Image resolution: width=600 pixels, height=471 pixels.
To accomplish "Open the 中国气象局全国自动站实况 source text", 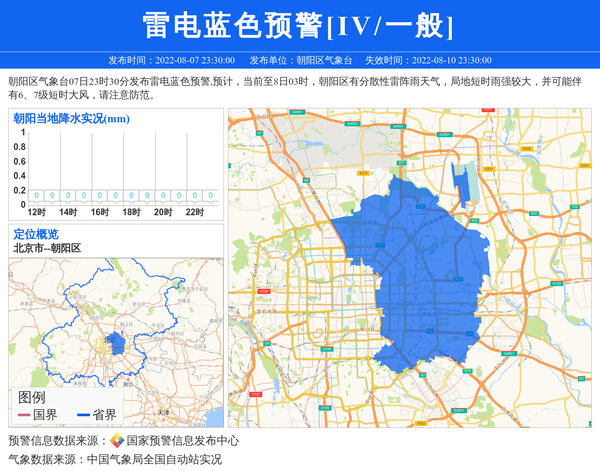I will coord(154,460).
